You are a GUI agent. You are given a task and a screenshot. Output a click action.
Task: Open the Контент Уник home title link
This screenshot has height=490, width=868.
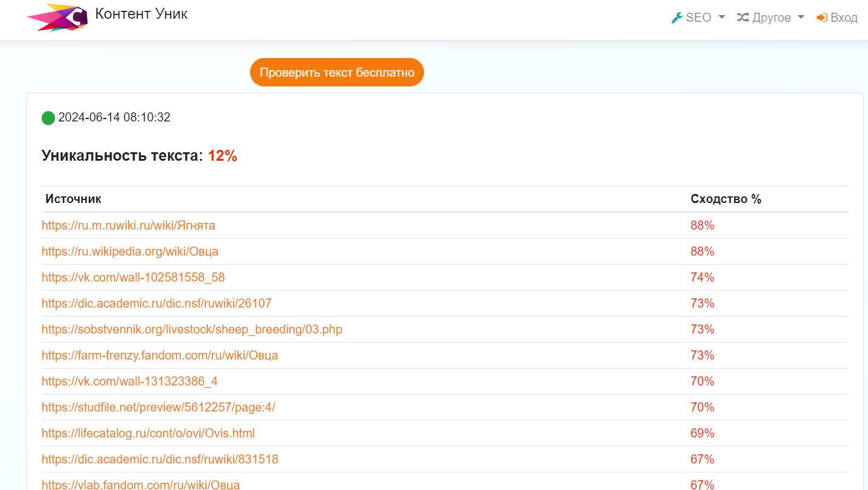141,14
